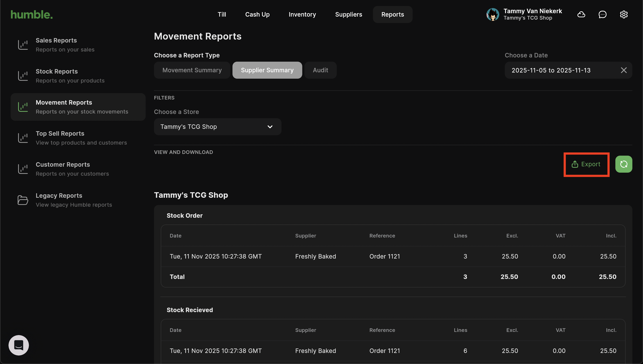Select the Audit report type
The height and width of the screenshot is (364, 643).
coord(320,70)
